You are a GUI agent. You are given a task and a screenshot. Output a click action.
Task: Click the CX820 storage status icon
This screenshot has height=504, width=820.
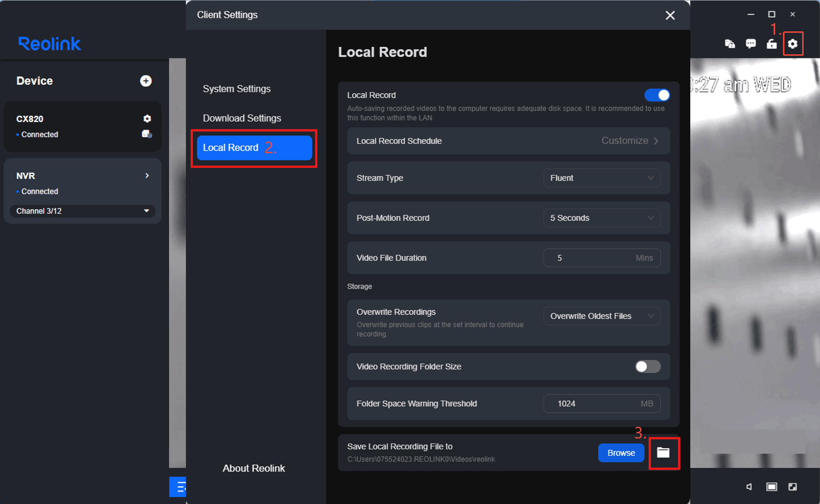tap(147, 134)
